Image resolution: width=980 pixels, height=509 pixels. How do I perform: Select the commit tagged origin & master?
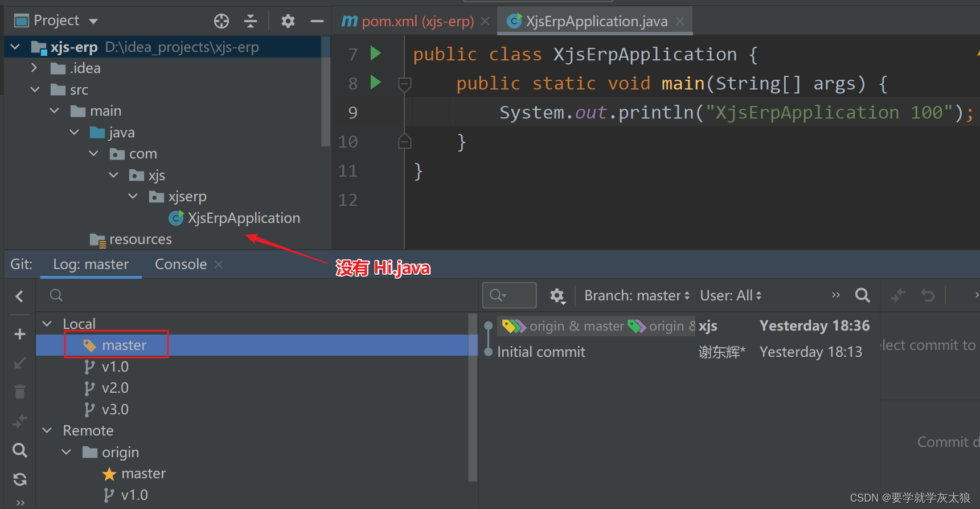(679, 326)
